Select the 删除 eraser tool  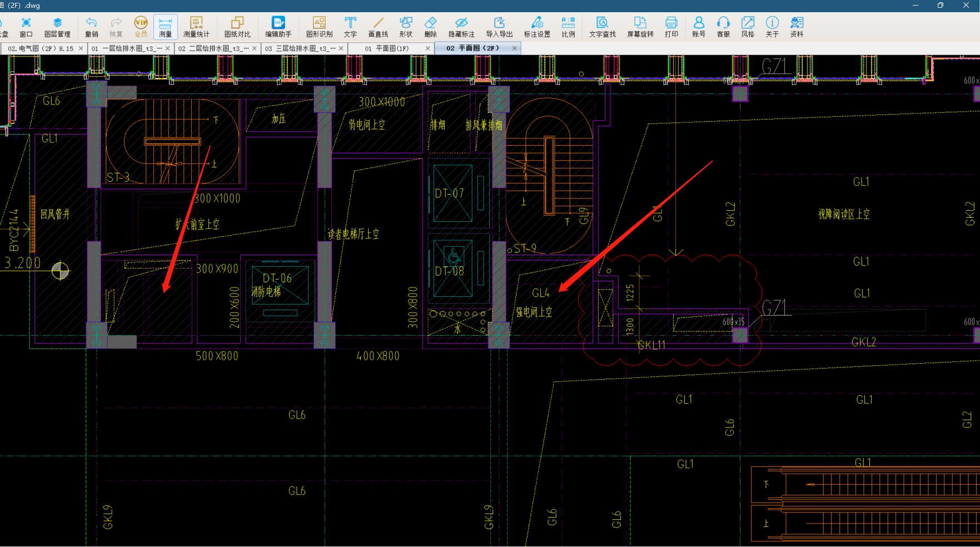[x=430, y=27]
